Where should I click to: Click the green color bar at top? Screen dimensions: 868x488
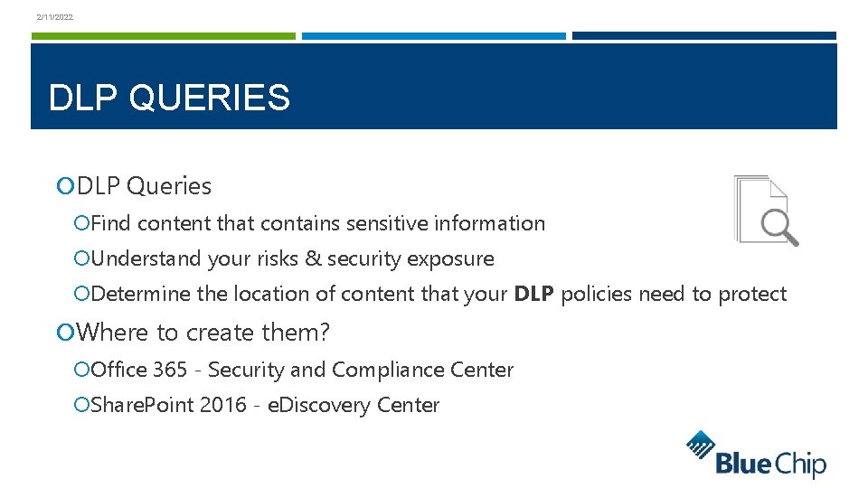pos(163,36)
